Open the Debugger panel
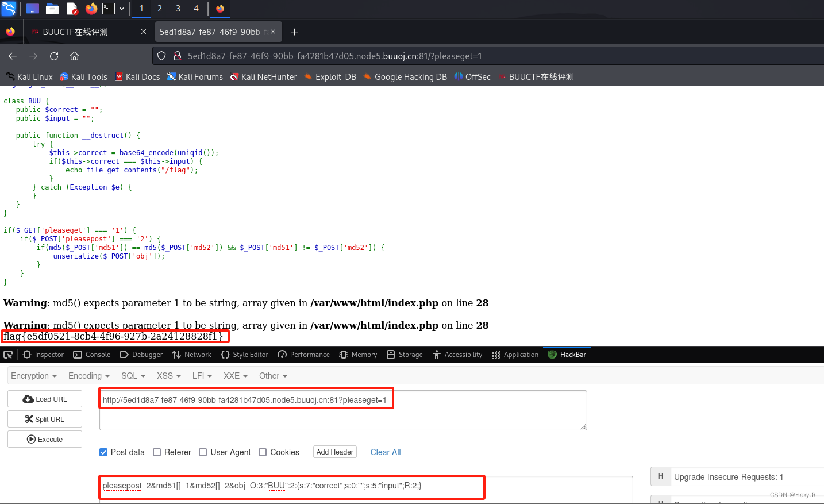The height and width of the screenshot is (504, 824). [x=141, y=355]
